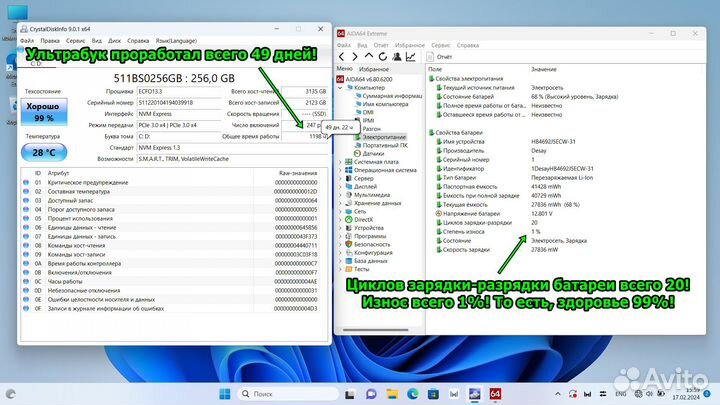The height and width of the screenshot is (405, 720).
Task: Open Язык(Language) menu in CrystalDiskInfo
Action: tap(176, 41)
